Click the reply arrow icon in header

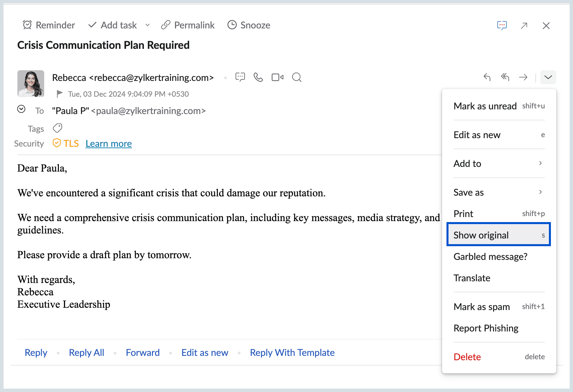coord(487,77)
